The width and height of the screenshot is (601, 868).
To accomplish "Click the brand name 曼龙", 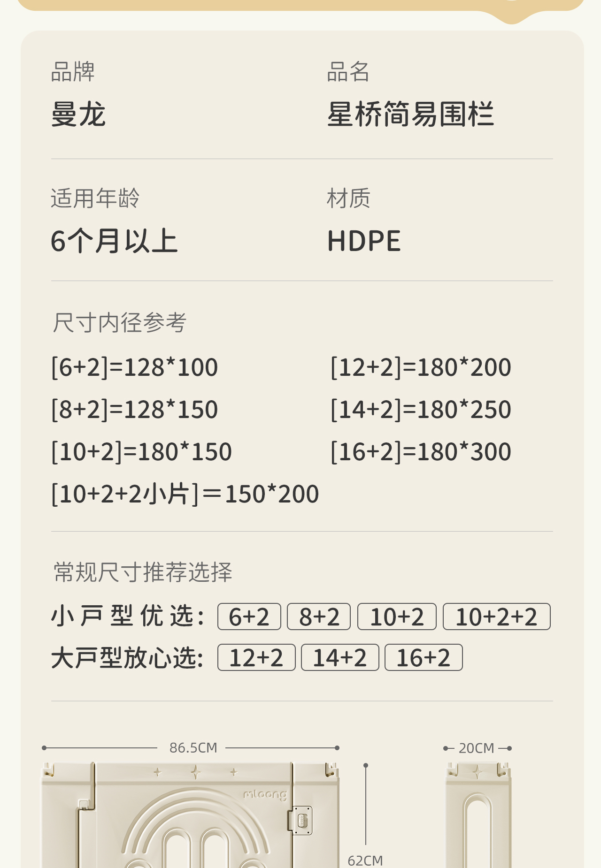I will (x=78, y=114).
